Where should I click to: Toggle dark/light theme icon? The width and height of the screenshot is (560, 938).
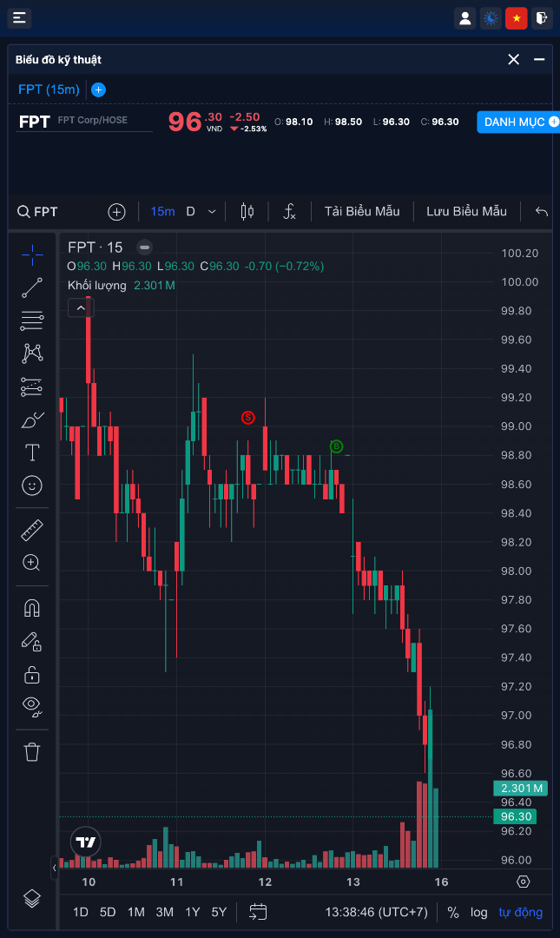click(491, 18)
